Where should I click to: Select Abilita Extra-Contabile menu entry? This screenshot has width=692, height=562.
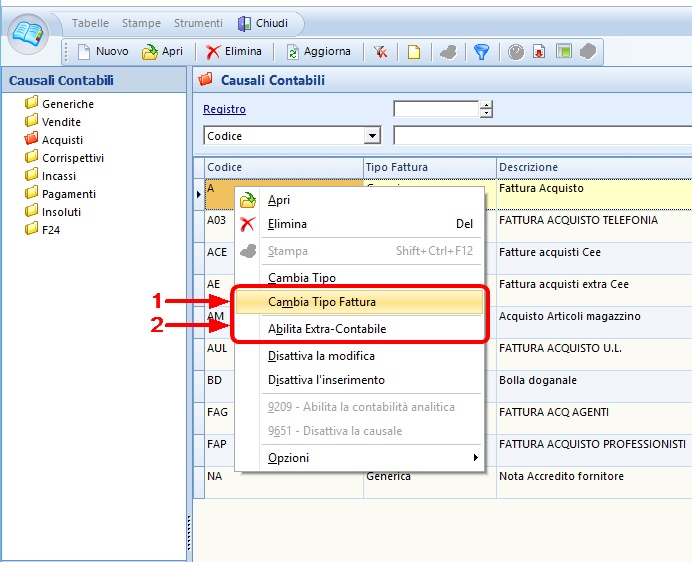327,329
